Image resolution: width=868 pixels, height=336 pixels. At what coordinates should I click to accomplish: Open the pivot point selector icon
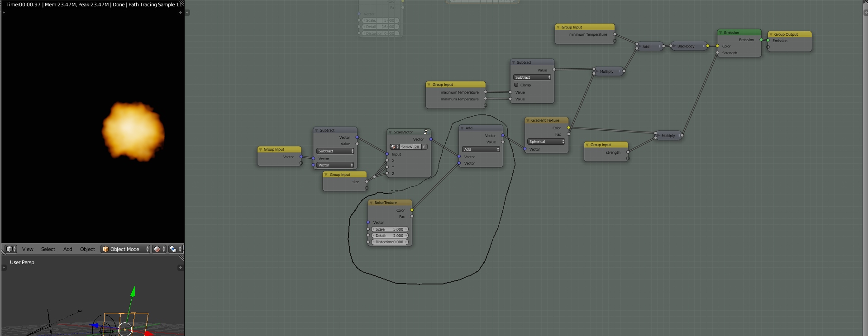coord(175,249)
